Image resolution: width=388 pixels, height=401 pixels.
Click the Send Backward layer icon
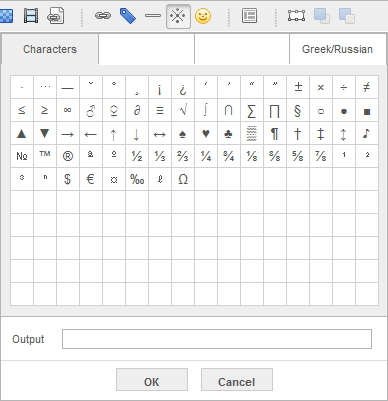point(347,16)
